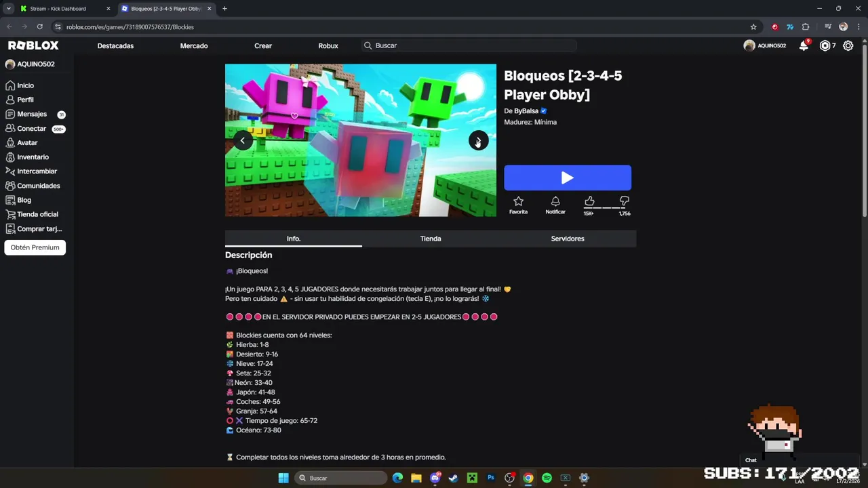Image resolution: width=868 pixels, height=488 pixels.
Task: Open the Chrome extensions puzzle icon
Action: (806, 26)
